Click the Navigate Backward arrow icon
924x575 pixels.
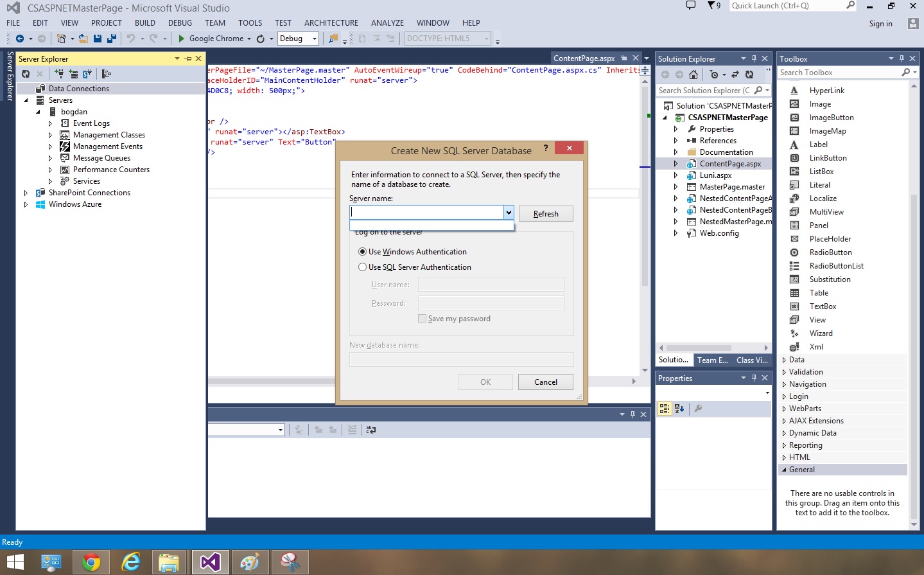pyautogui.click(x=19, y=39)
